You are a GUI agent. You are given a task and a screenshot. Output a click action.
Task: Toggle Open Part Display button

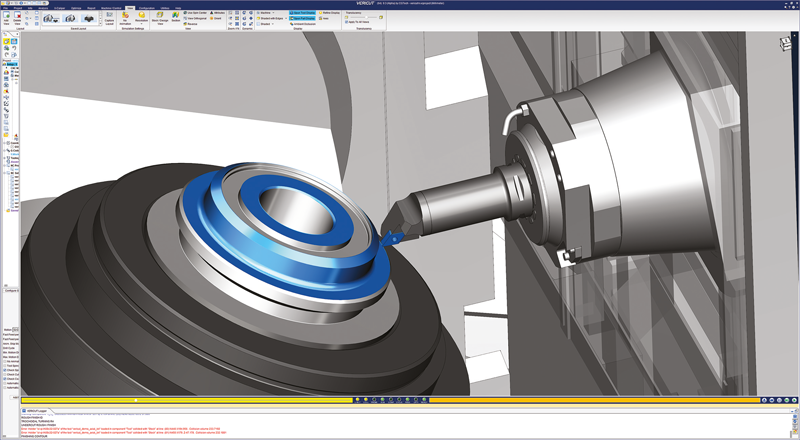coord(302,18)
